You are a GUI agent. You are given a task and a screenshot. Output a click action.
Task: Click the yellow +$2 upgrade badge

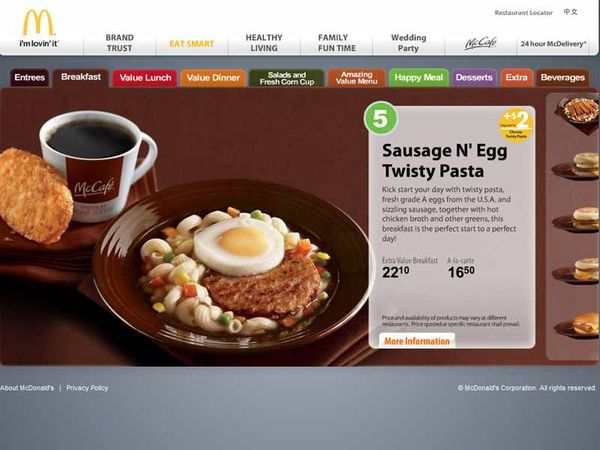[516, 124]
